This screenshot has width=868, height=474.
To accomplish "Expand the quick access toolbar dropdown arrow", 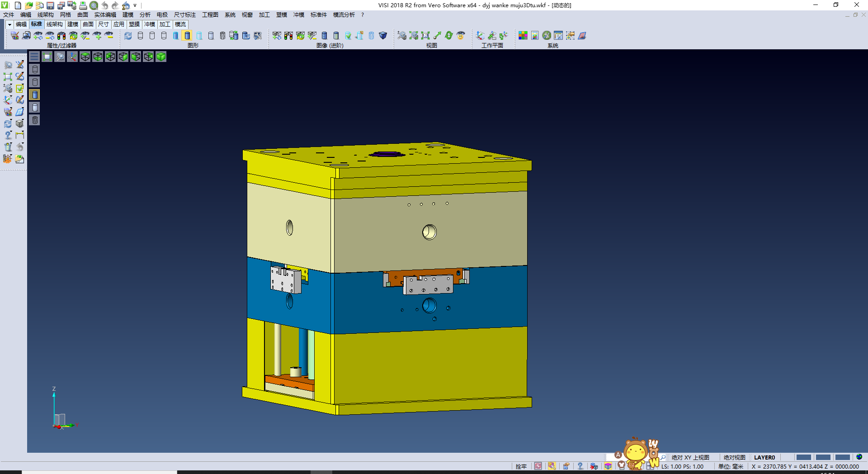I will click(135, 5).
